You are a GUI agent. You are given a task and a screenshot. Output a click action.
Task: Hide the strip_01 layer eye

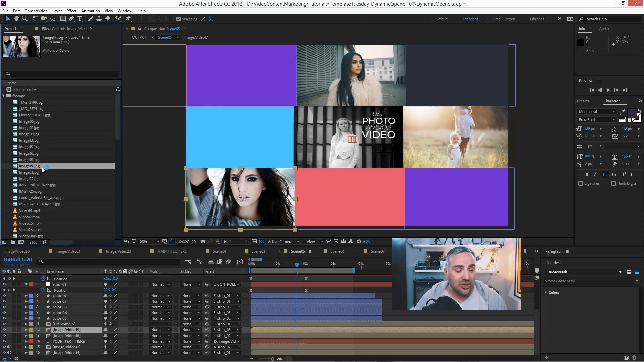click(x=4, y=284)
